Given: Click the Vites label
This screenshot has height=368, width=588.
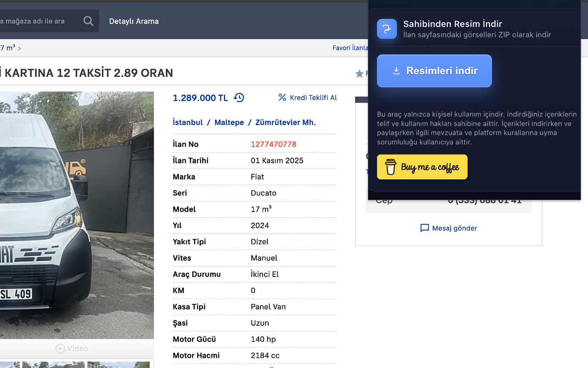Looking at the screenshot, I should (182, 258).
